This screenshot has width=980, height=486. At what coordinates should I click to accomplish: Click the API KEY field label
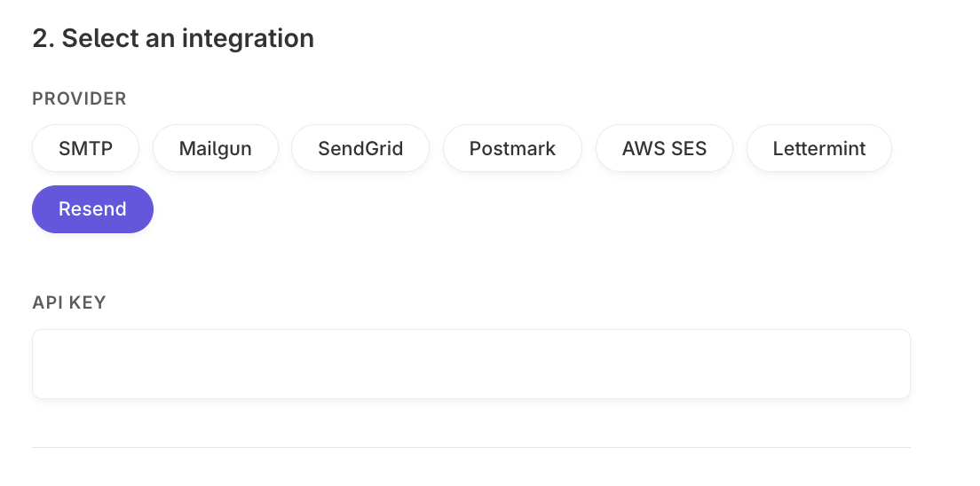point(69,302)
